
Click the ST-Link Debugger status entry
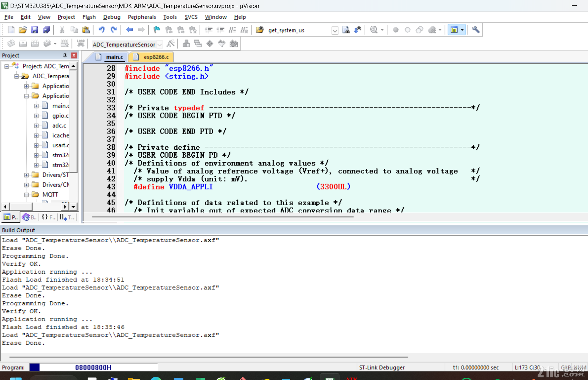(x=382, y=367)
